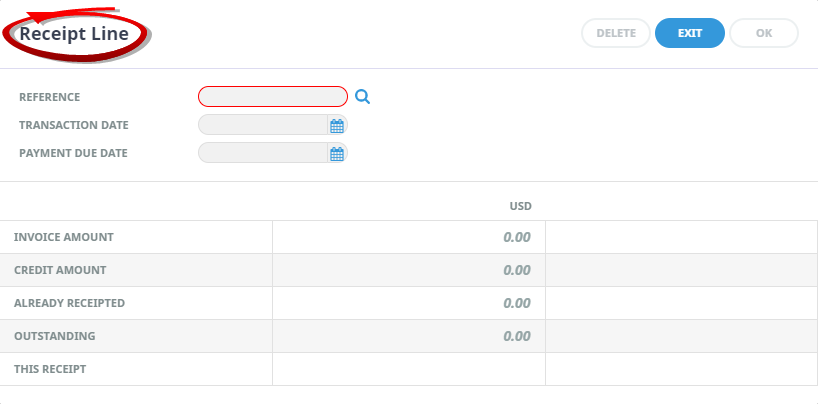Open the Payment Due Date calendar icon
The width and height of the screenshot is (818, 404).
click(337, 153)
